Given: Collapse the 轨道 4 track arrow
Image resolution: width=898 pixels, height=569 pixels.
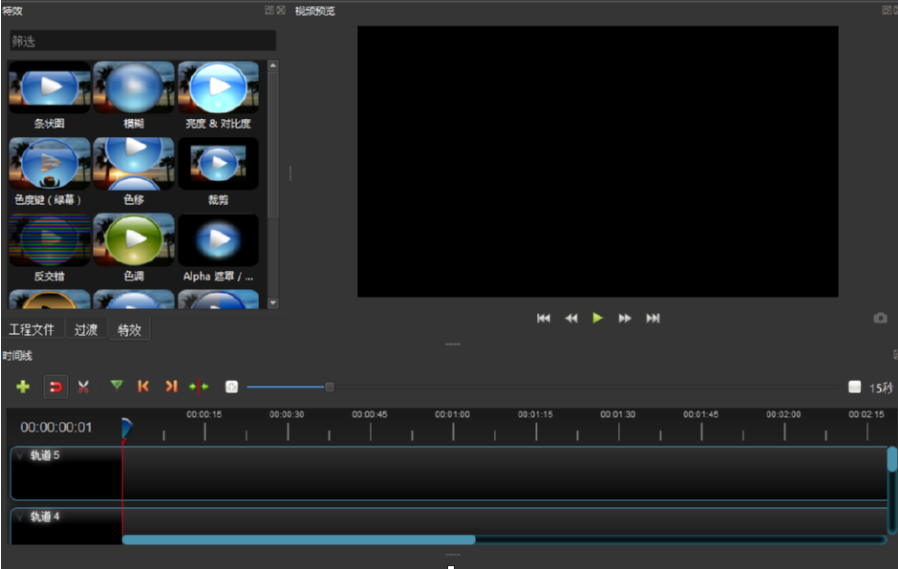Looking at the screenshot, I should pyautogui.click(x=20, y=517).
